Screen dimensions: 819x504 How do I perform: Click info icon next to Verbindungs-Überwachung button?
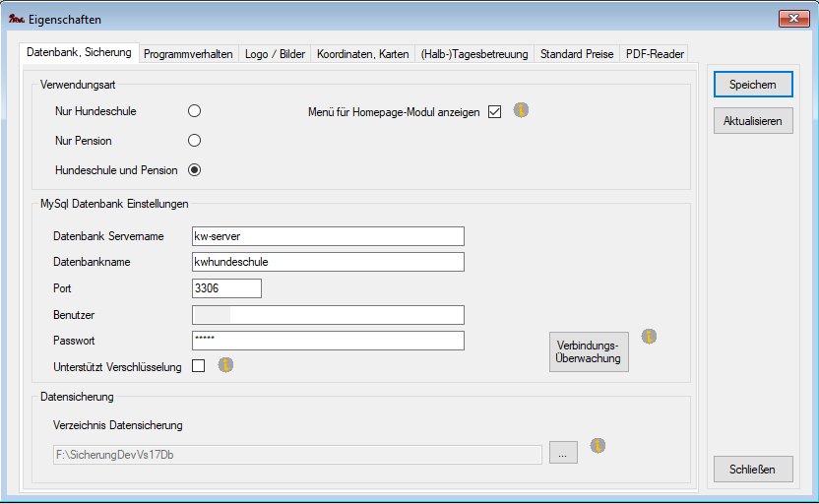tap(649, 337)
